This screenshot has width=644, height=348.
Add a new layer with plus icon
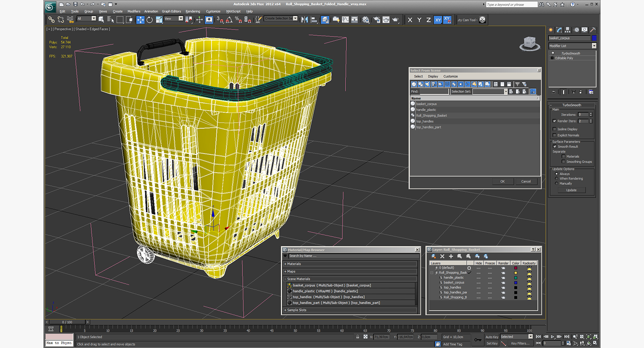tap(451, 257)
